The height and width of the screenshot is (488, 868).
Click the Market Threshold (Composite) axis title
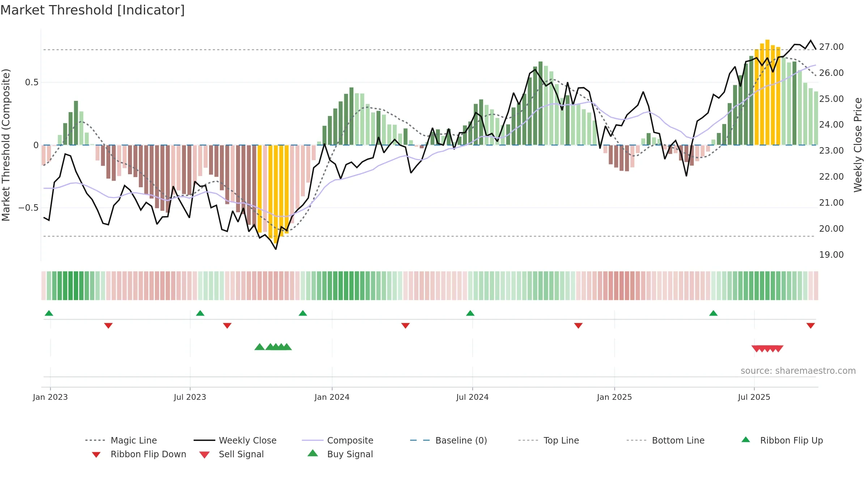(6, 145)
